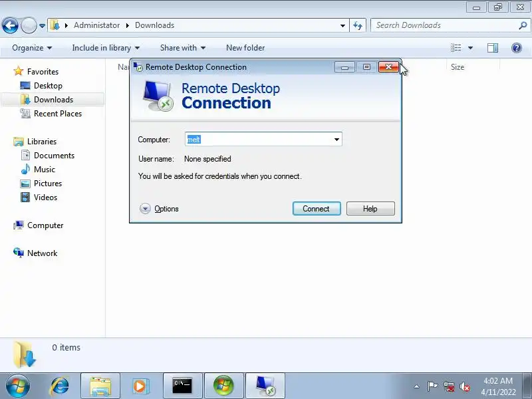Click the Remote Desktop taskbar button
Viewport: 532px width, 399px height.
point(265,386)
